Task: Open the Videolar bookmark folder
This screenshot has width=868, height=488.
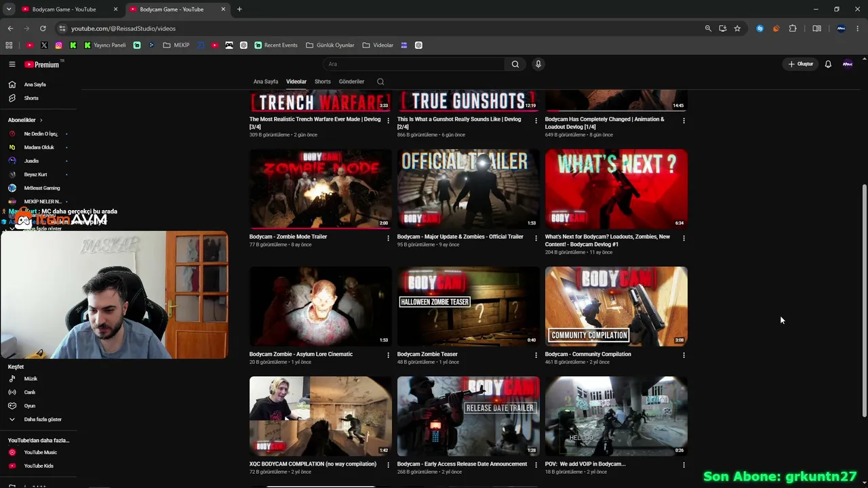Action: tap(378, 45)
